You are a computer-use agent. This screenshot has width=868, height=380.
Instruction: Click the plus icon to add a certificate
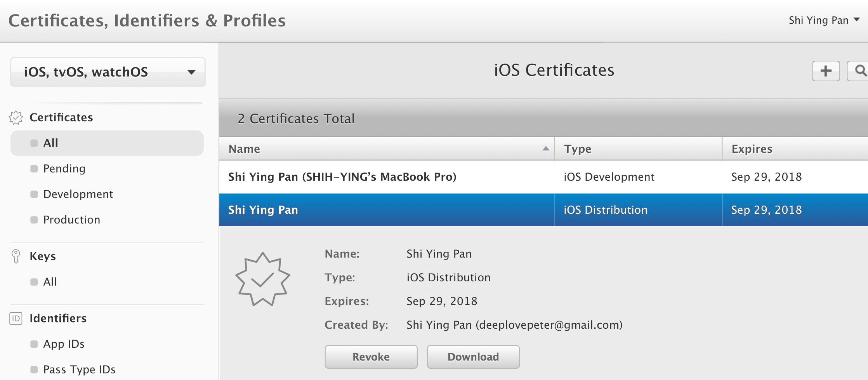point(826,71)
